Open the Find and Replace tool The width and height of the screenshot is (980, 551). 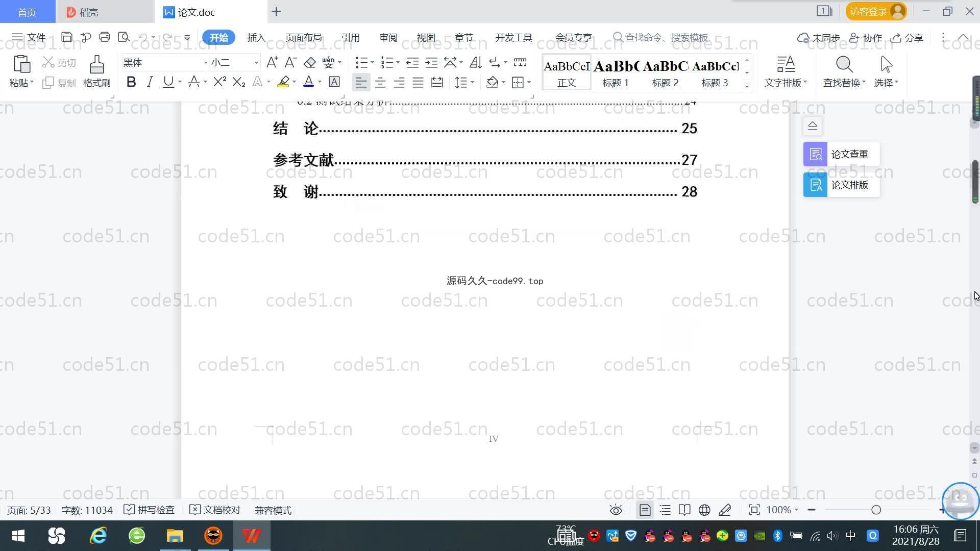(844, 71)
